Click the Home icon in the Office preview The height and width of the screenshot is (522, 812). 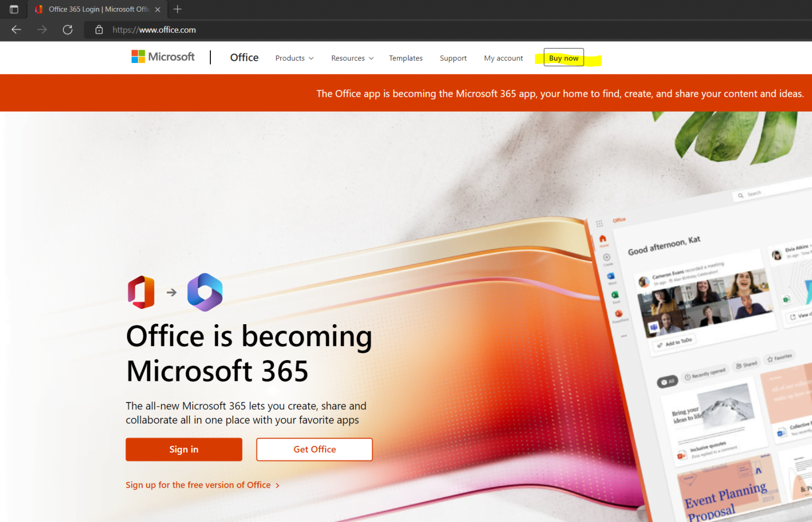point(603,239)
